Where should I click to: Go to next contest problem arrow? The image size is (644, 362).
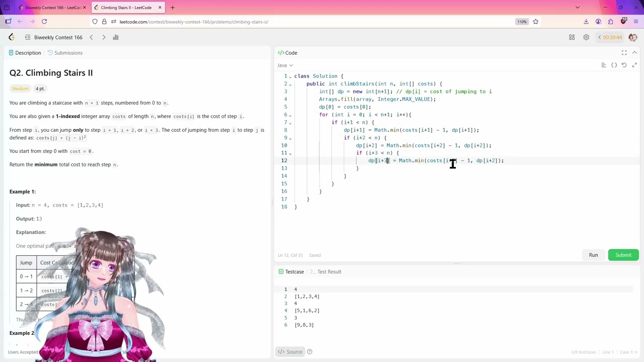click(104, 37)
